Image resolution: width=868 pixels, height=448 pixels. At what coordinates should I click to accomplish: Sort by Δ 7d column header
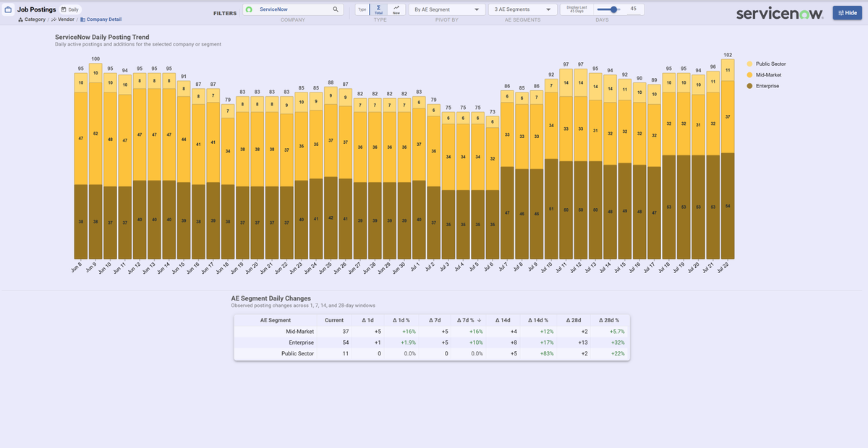(x=435, y=320)
